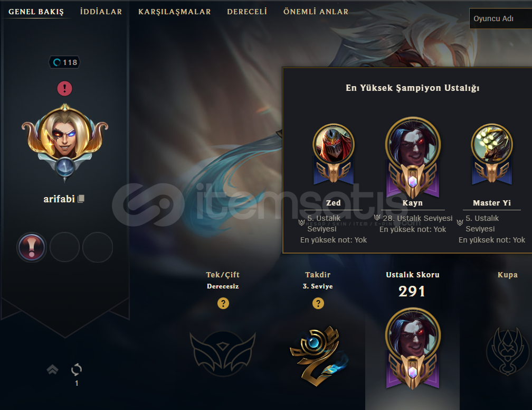Image resolution: width=532 pixels, height=410 pixels.
Task: Switch to the KARŞILAŞMALAR tab
Action: (174, 12)
